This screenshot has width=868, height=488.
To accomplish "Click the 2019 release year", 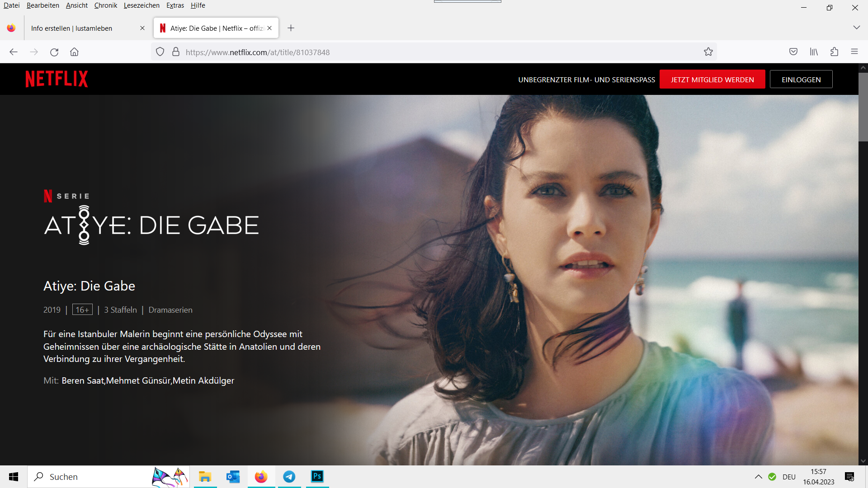I will 52,310.
